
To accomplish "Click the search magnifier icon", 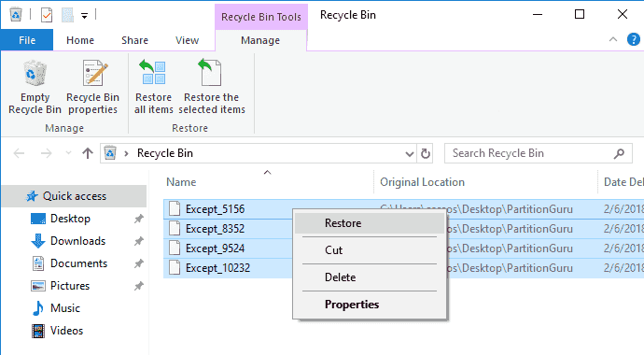I will point(619,153).
